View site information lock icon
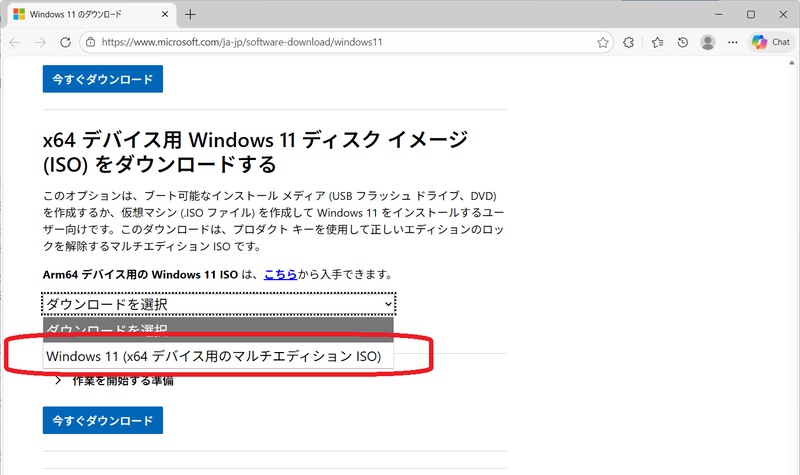 click(x=90, y=42)
